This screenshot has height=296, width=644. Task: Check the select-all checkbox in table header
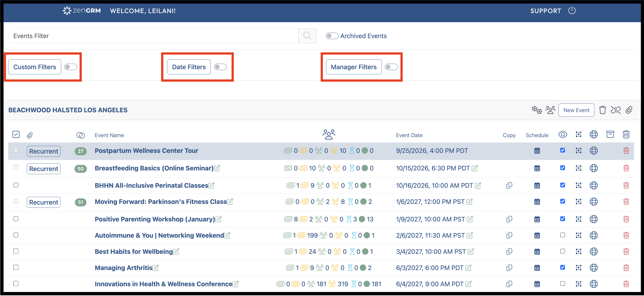pos(16,134)
